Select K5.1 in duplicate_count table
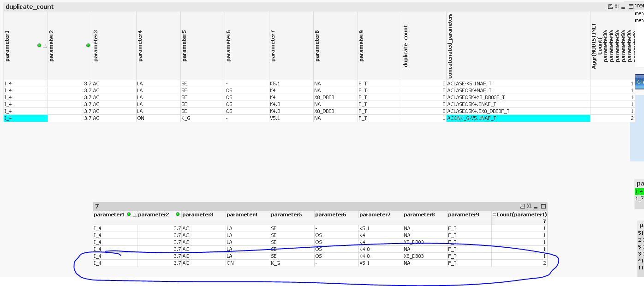 (x=291, y=83)
